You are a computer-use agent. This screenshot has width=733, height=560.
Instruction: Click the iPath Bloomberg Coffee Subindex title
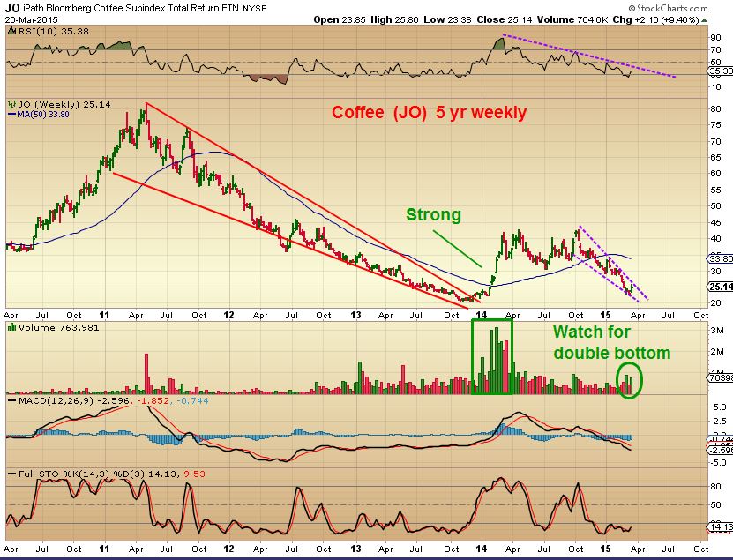[x=131, y=9]
